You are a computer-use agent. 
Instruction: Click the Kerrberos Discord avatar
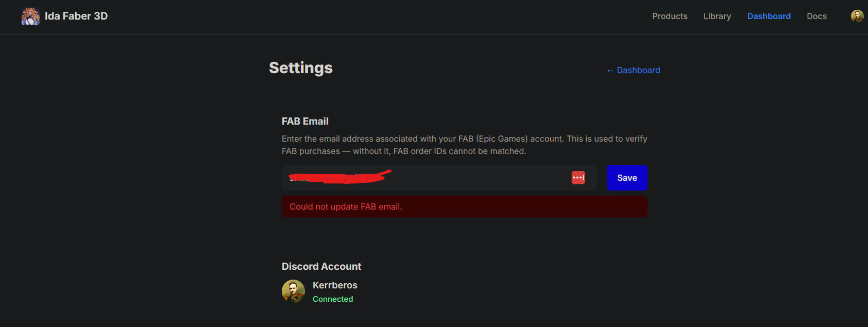(x=293, y=291)
